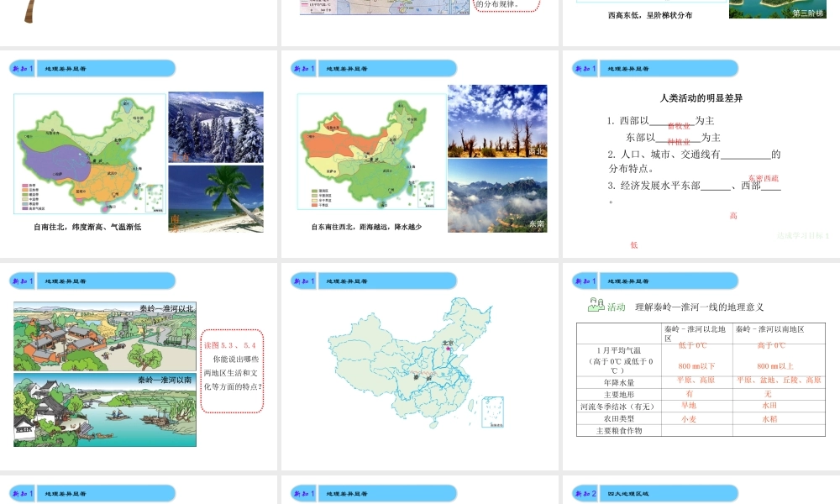Click the 新知1 banner above 人类活动的明显差异
This screenshot has height=504, width=840.
click(655, 69)
